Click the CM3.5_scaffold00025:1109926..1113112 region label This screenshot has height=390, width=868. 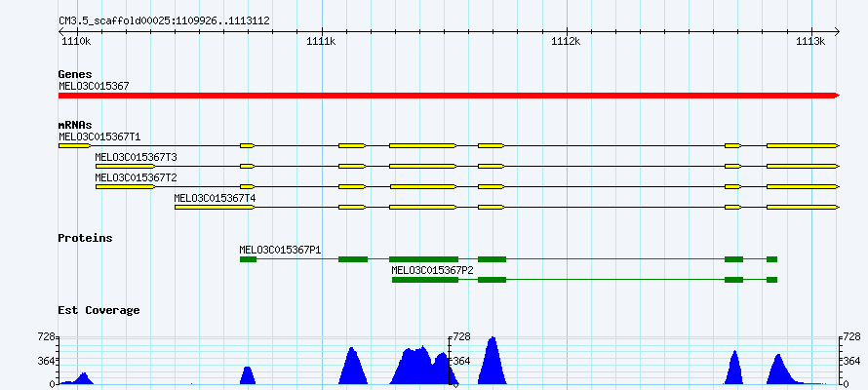pos(164,20)
